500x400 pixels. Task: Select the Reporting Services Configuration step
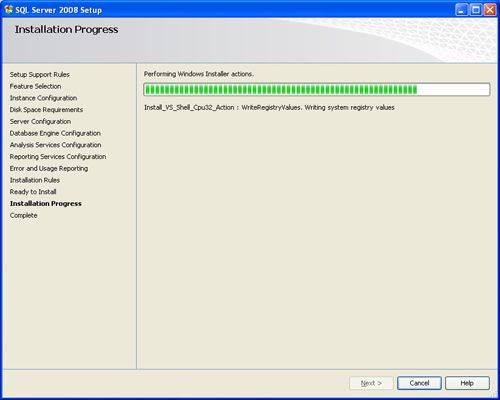58,156
